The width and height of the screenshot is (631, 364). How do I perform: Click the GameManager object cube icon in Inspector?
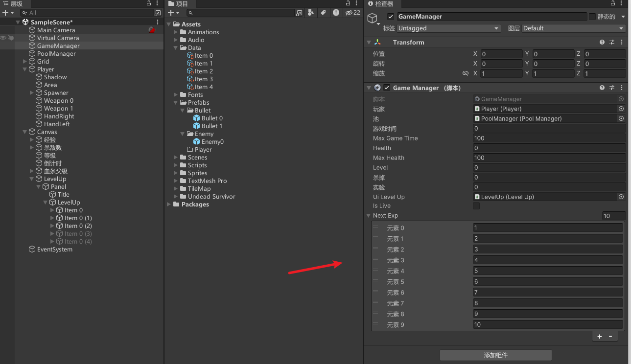tap(373, 19)
